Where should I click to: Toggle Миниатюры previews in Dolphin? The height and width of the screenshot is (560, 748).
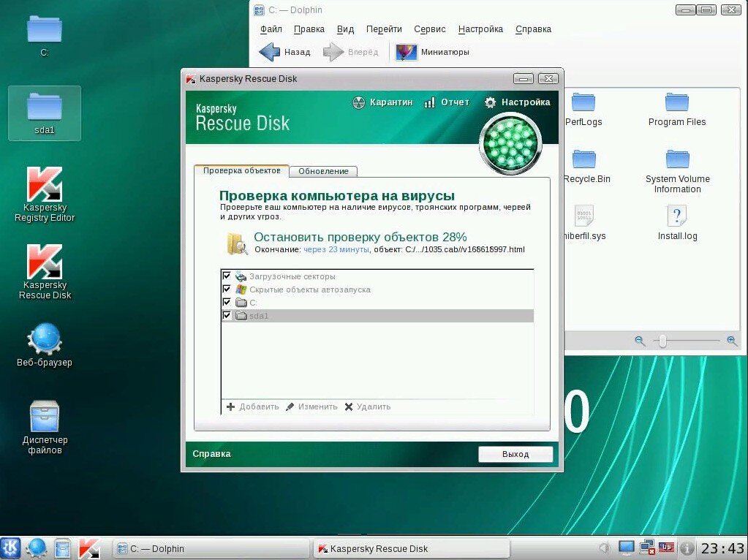433,52
